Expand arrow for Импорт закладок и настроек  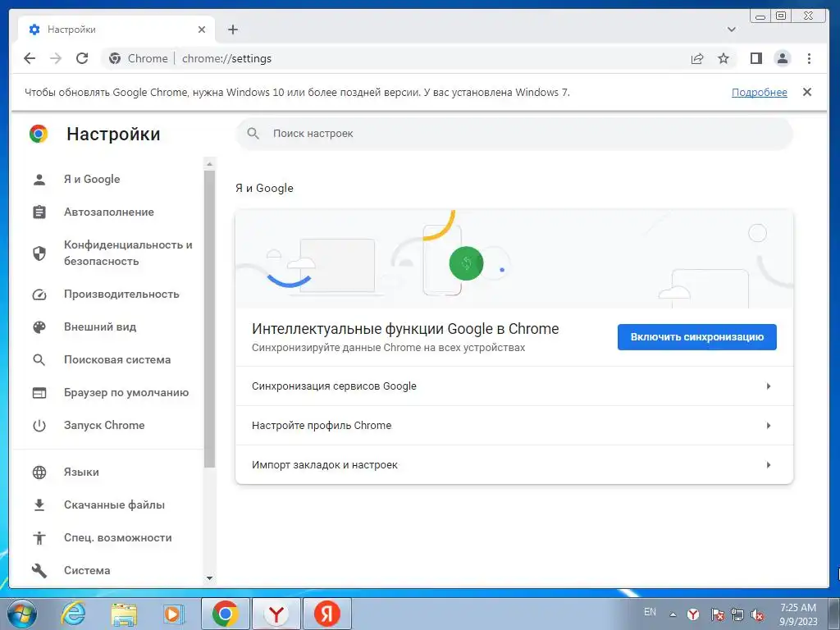pyautogui.click(x=768, y=464)
